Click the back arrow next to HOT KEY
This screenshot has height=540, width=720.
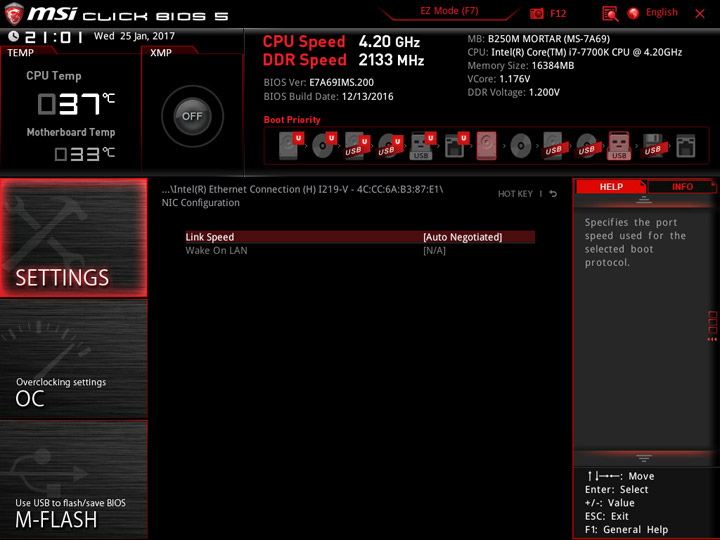pos(553,194)
